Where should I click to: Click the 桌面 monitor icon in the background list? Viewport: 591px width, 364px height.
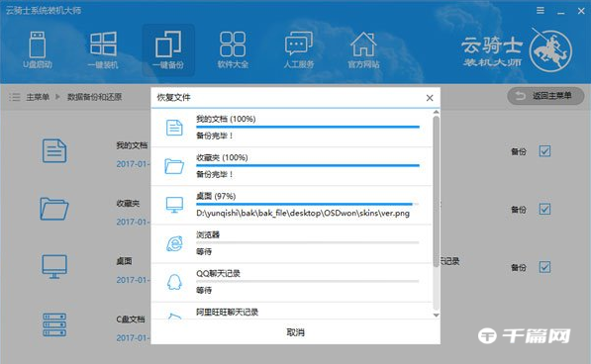click(54, 266)
